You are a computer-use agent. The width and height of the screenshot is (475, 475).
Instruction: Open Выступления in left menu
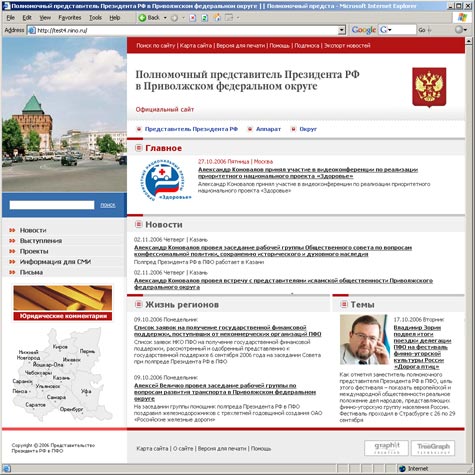(41, 241)
